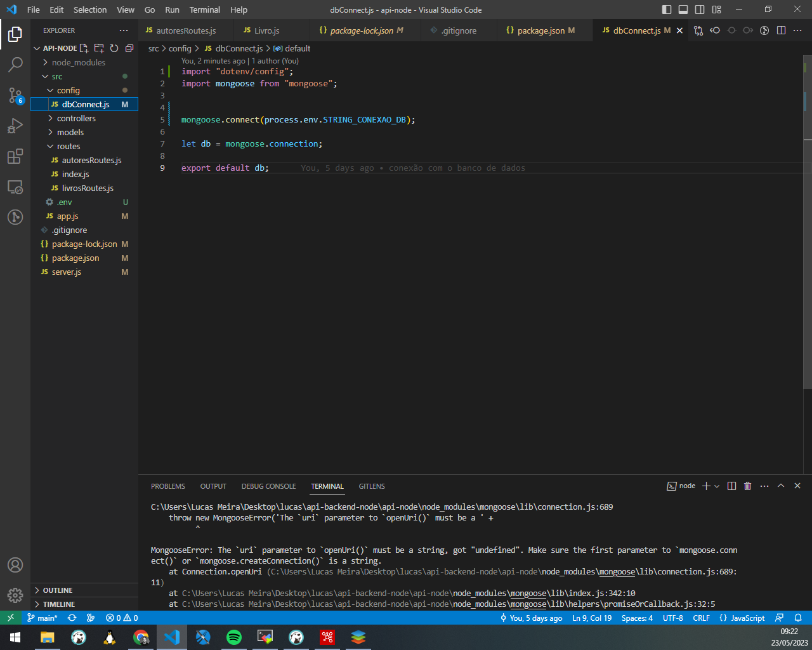Viewport: 812px width, 650px height.
Task: Navigate to previous revision in editor toolbar
Action: point(715,30)
